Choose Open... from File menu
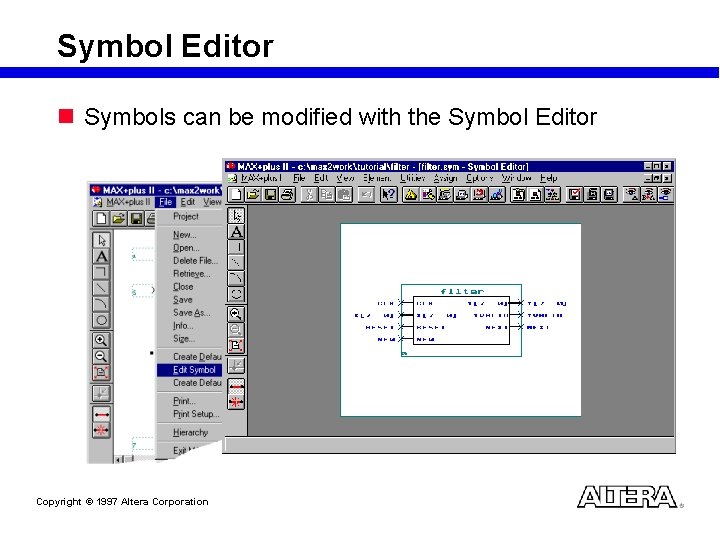 [189, 248]
